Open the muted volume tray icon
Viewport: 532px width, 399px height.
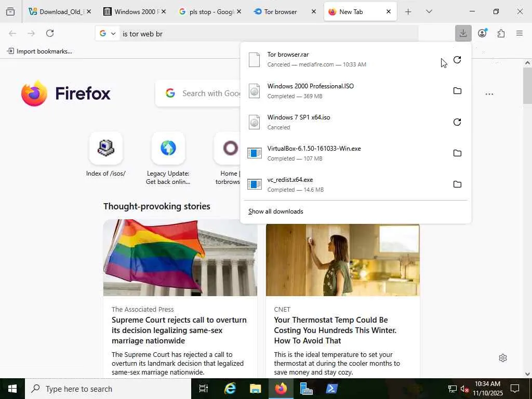coord(464,389)
